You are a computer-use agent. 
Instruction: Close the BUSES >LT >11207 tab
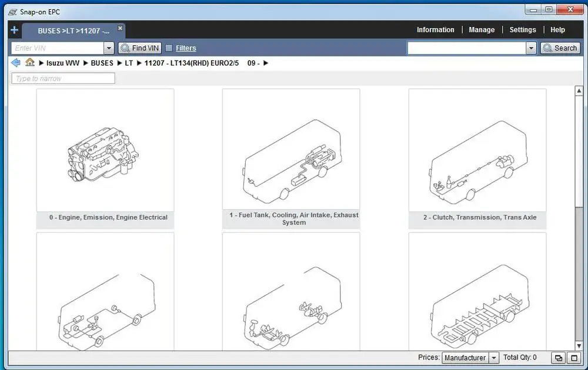click(x=120, y=28)
